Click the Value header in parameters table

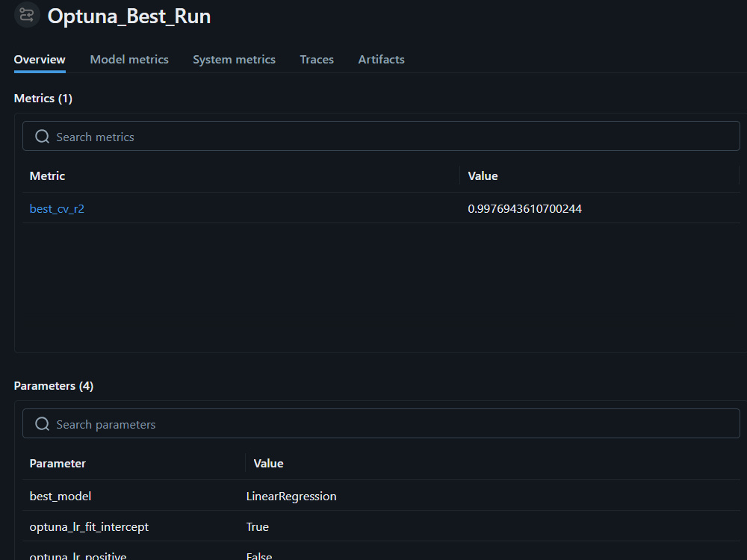coord(268,464)
